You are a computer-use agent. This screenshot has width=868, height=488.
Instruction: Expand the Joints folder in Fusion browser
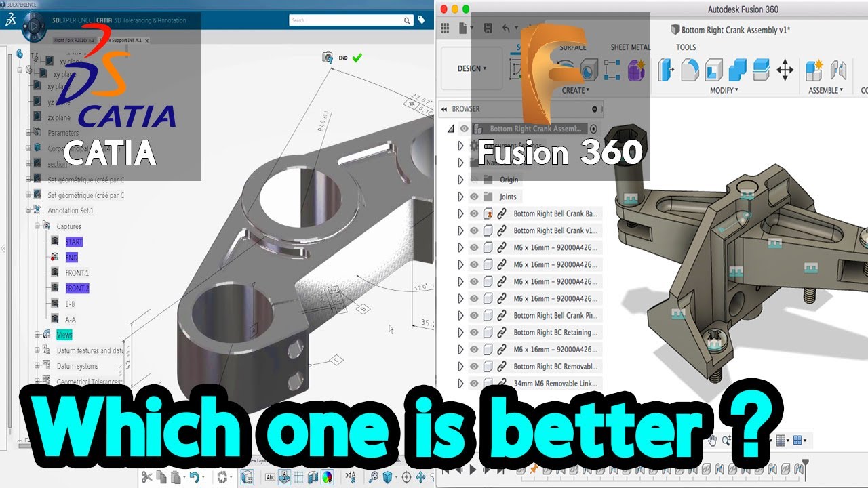460,197
